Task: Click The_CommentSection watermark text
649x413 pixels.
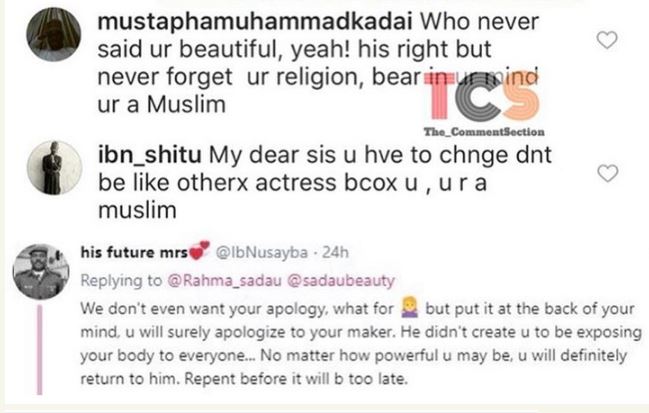Action: tap(484, 132)
